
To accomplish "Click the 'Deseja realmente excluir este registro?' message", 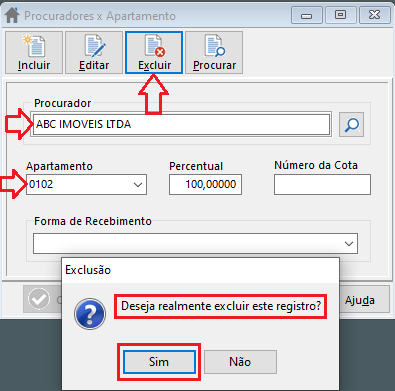I will pos(221,306).
